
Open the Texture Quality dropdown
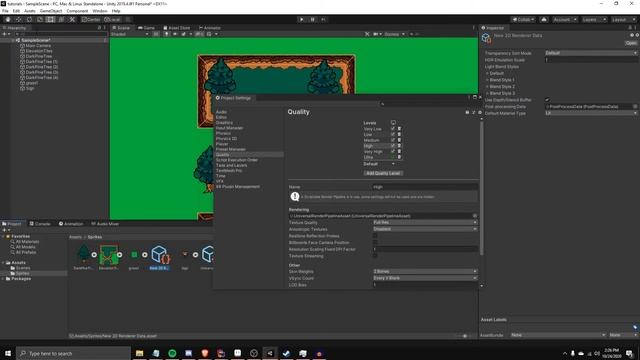coord(425,222)
